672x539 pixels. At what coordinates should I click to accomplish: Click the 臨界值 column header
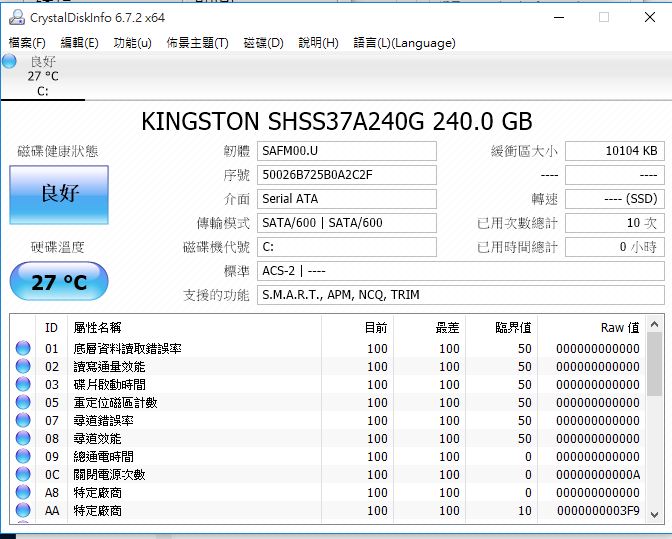tap(501, 328)
